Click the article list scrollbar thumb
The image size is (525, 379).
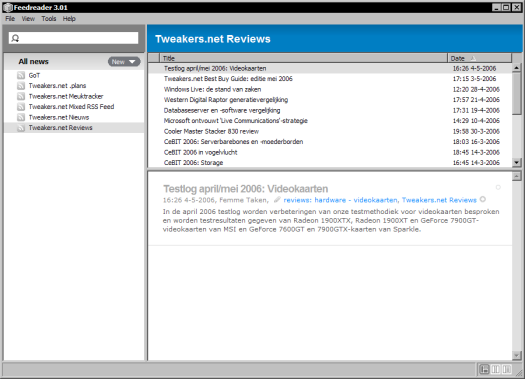517,94
